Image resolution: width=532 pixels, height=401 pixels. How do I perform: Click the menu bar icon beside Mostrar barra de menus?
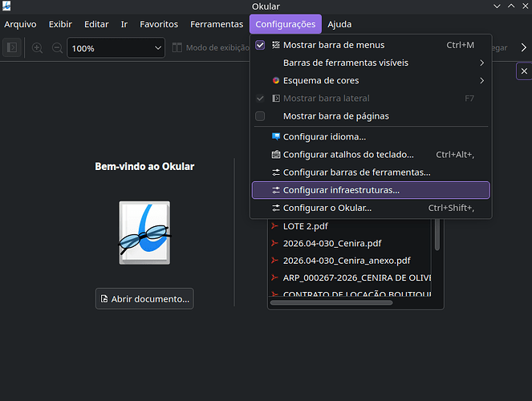pos(276,45)
